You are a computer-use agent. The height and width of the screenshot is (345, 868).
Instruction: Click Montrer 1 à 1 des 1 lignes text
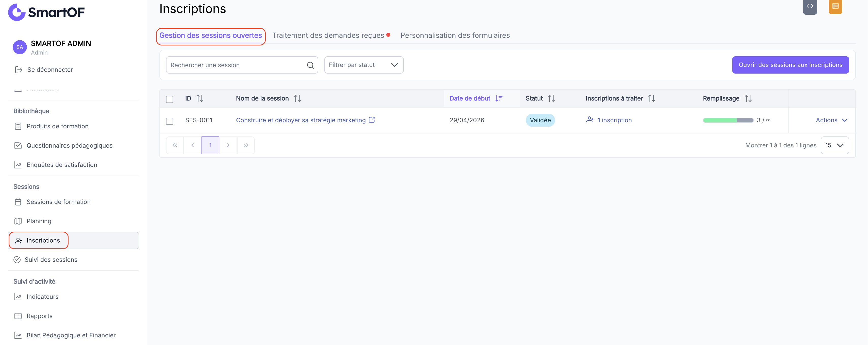pyautogui.click(x=781, y=146)
